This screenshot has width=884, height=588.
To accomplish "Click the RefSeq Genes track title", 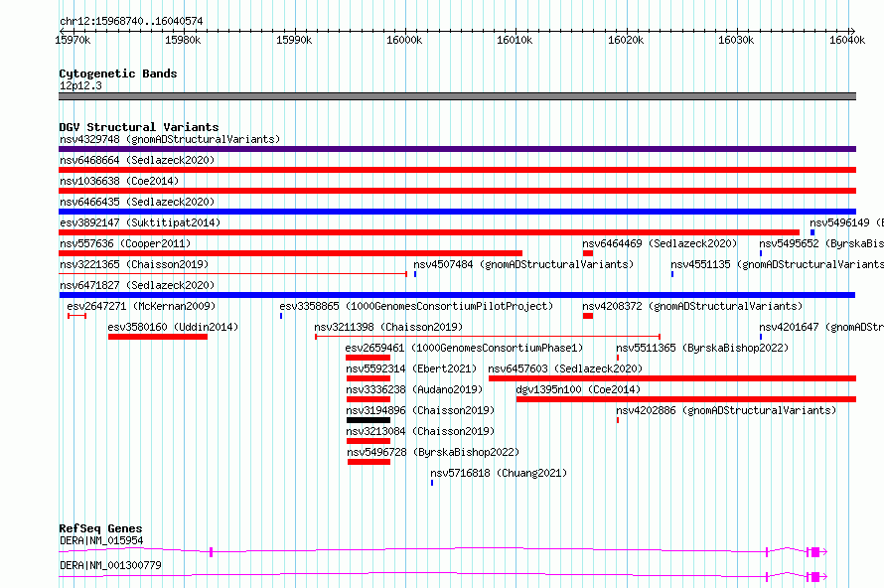I will pyautogui.click(x=101, y=528).
